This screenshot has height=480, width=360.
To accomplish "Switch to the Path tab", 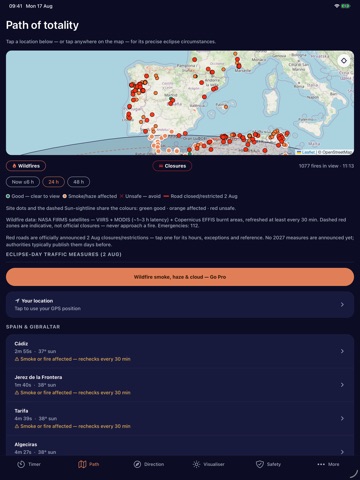I will tap(89, 464).
